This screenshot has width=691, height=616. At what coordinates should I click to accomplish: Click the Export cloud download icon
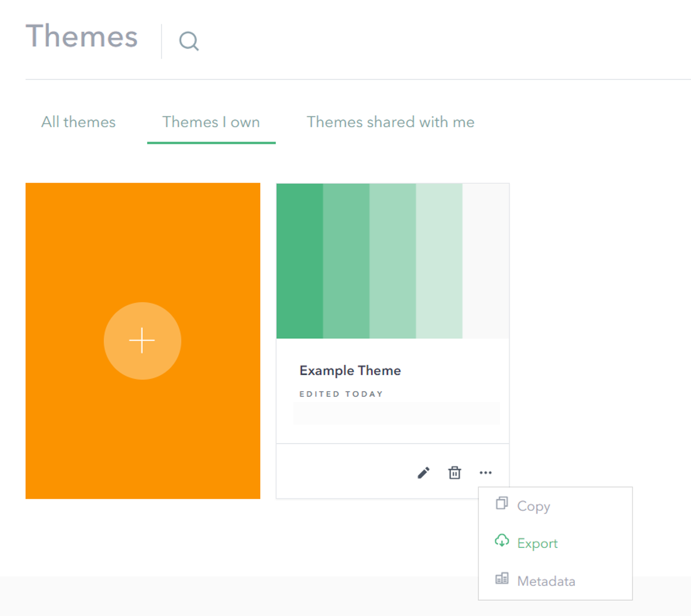(502, 541)
